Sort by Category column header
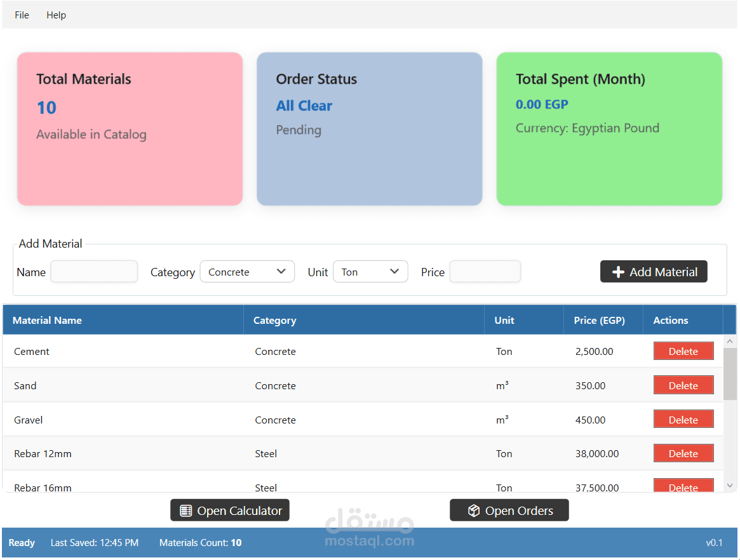This screenshot has height=560, width=740. click(364, 321)
